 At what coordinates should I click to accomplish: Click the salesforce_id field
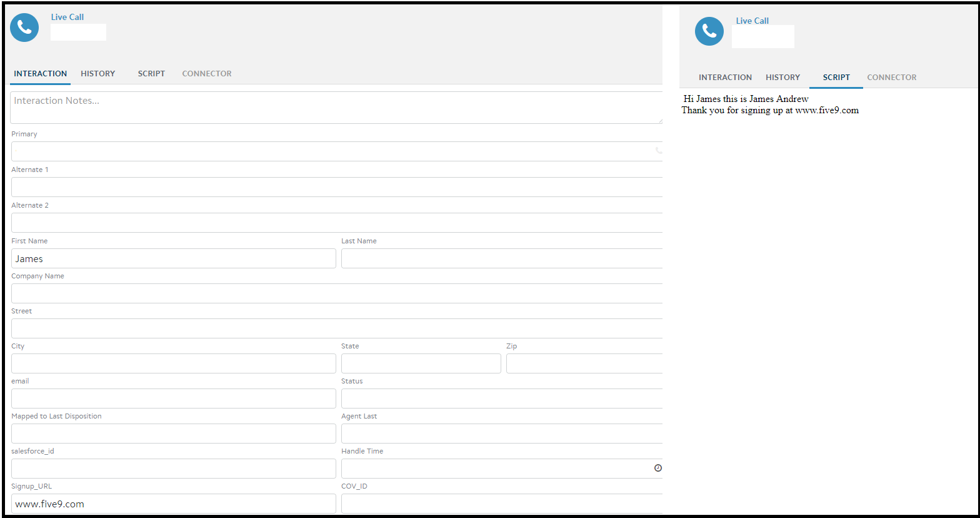[174, 469]
